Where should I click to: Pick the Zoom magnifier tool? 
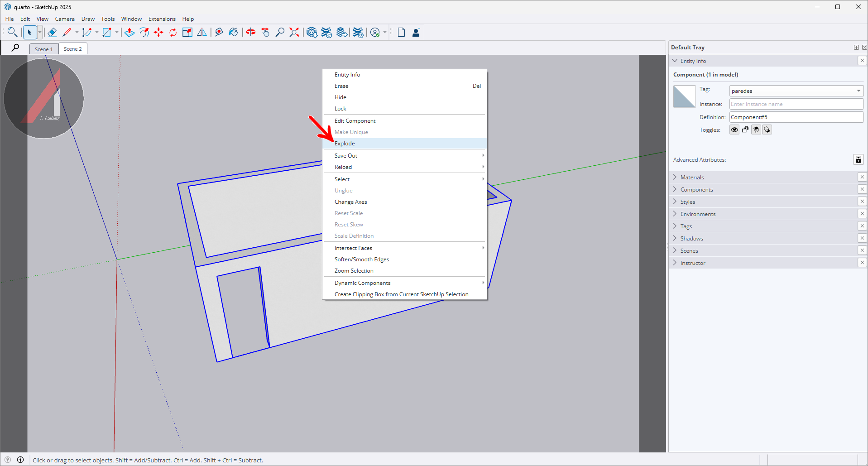coord(280,32)
